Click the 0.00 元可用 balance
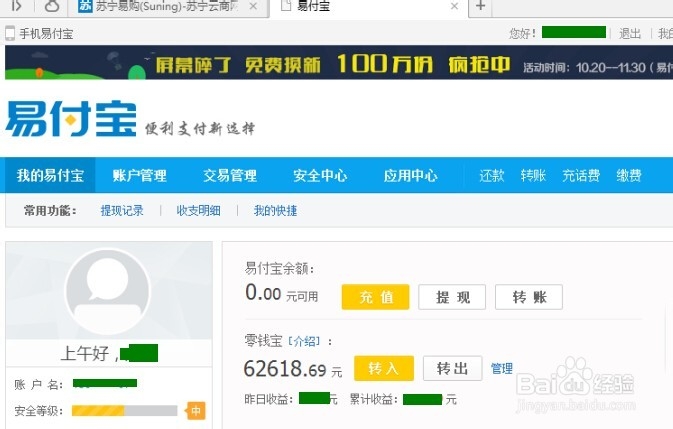 pos(282,294)
